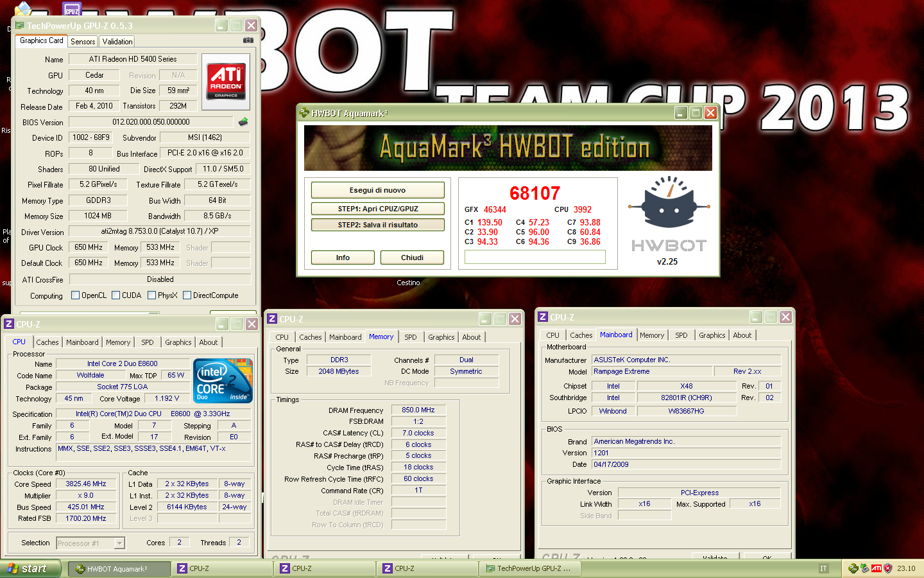The width and height of the screenshot is (924, 578).
Task: Click the ASUSTeK Computer INC. manufacturer field
Action: point(686,360)
